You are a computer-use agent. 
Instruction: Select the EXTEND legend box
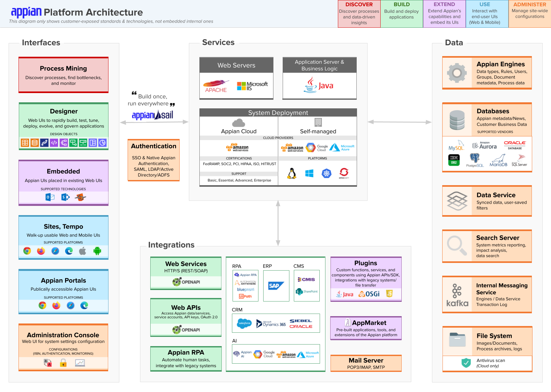pyautogui.click(x=444, y=14)
